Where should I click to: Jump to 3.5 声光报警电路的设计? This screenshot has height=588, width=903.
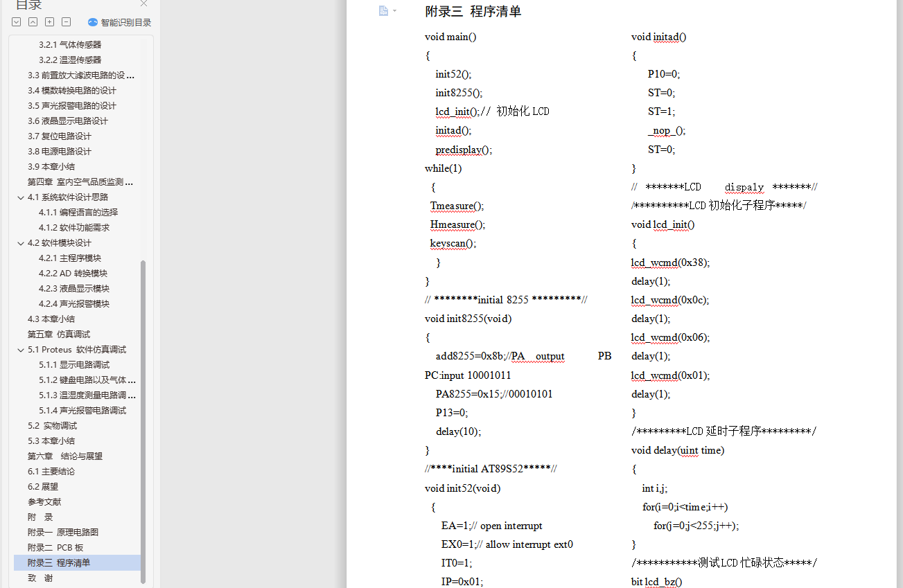click(72, 106)
